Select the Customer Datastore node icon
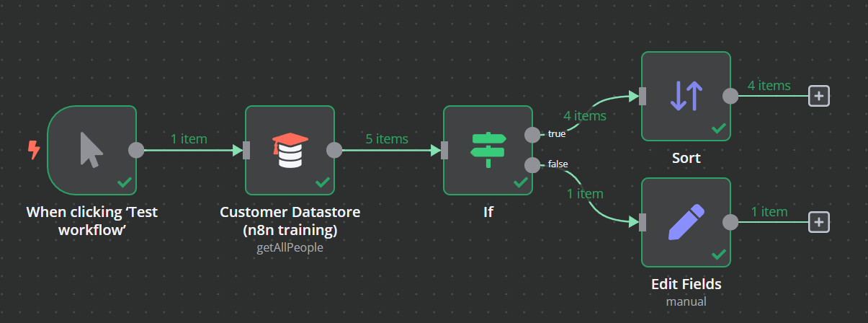The width and height of the screenshot is (868, 323). coord(290,150)
